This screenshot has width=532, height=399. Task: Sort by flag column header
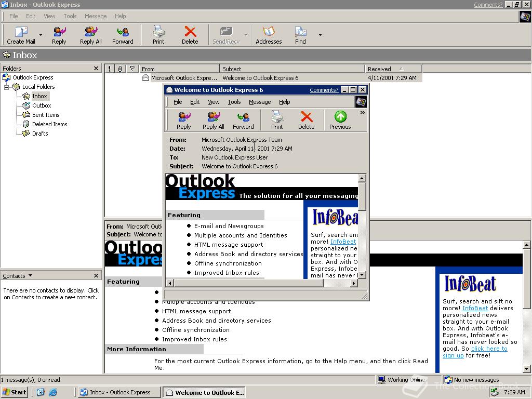point(132,69)
